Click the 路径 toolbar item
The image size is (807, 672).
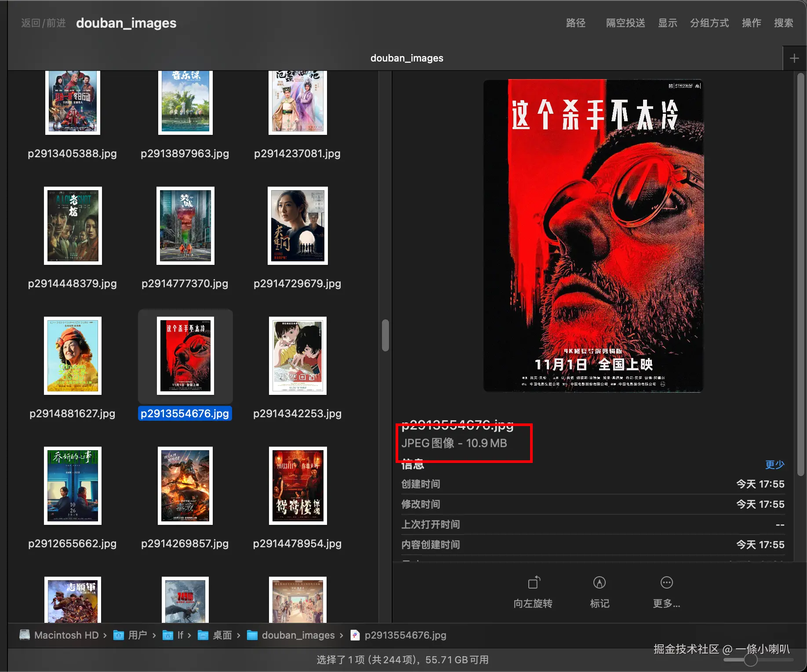(576, 23)
